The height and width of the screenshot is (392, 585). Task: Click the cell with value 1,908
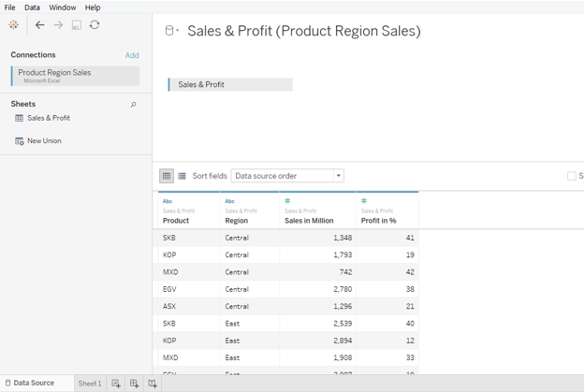point(318,358)
